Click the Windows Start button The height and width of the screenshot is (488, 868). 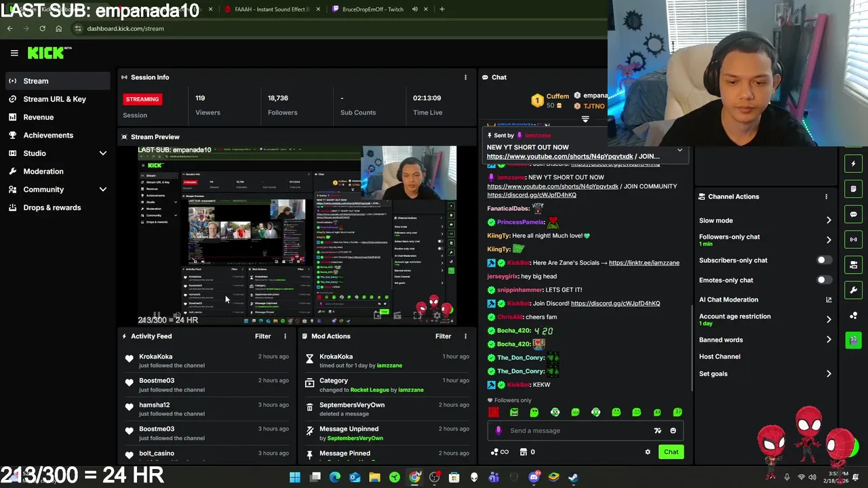[295, 477]
